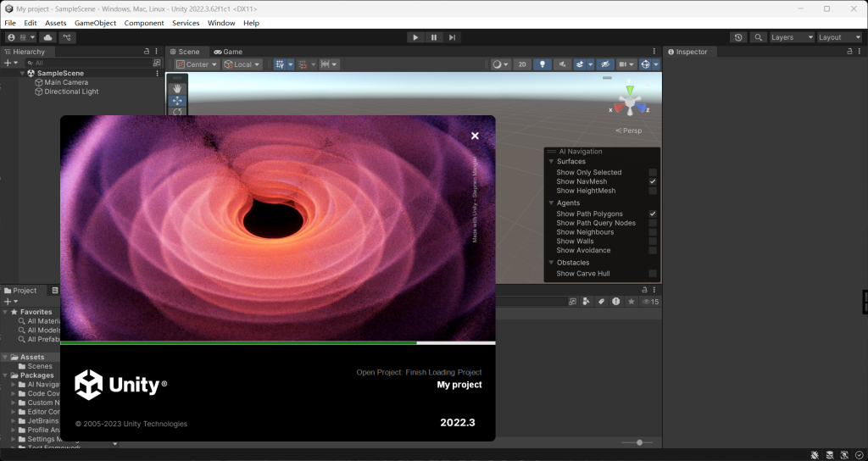Enable Show Path Query Nodes checkbox
Screen dimensions: 868x461
[653, 223]
